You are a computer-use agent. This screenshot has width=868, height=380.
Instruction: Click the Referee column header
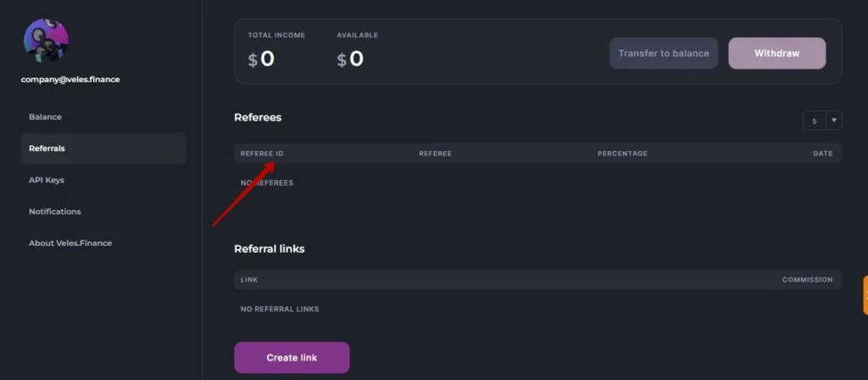pos(435,154)
